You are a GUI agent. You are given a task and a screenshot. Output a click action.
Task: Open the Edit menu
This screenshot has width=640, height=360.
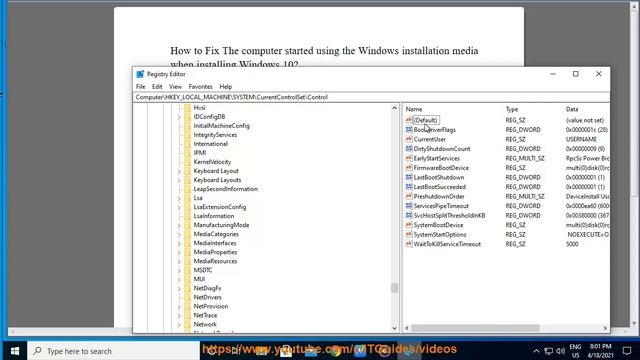tap(157, 87)
